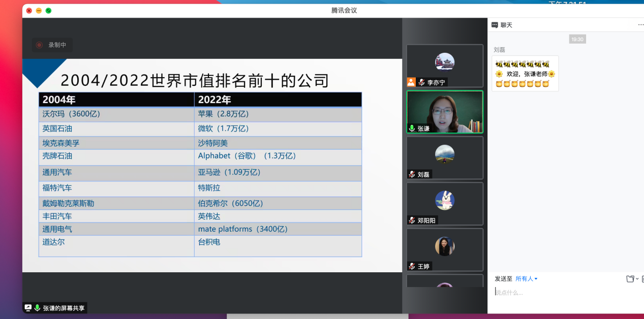Click the green microphone icon beside 张谦
The image size is (644, 319).
(412, 129)
